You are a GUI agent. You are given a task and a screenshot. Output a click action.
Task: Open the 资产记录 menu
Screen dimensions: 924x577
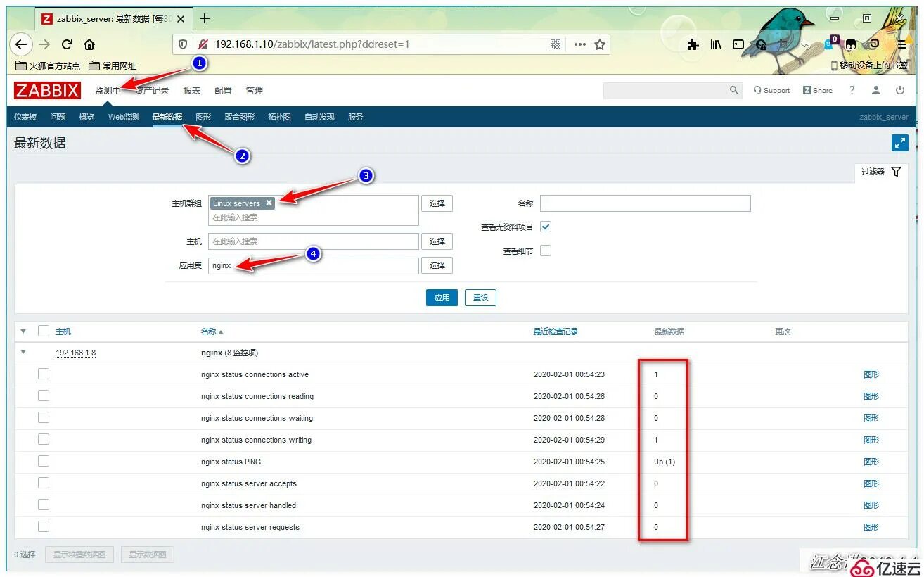(x=152, y=90)
